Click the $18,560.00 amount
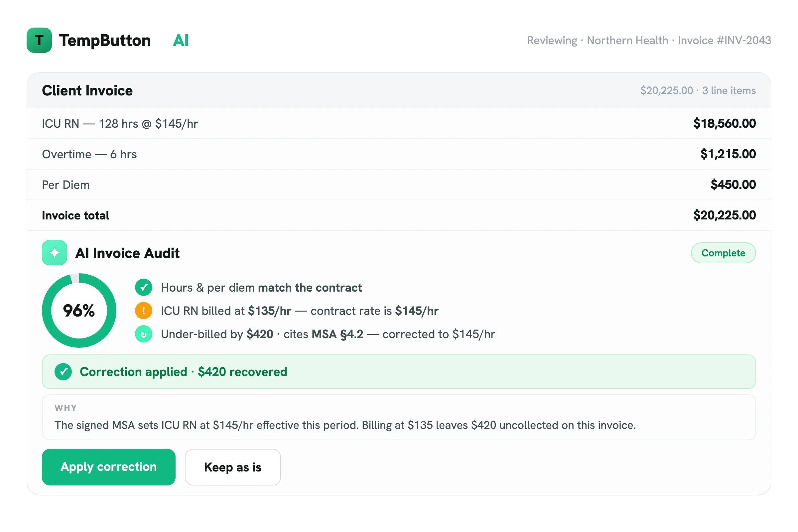Screen dimensions: 798x532 [x=725, y=123]
